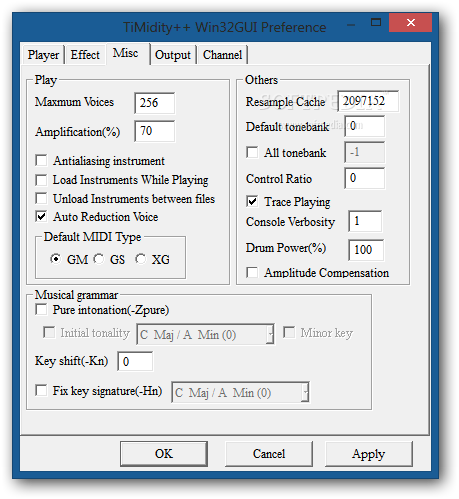Click the Cancel button
Viewport: 459px width, 499px height.
click(269, 454)
